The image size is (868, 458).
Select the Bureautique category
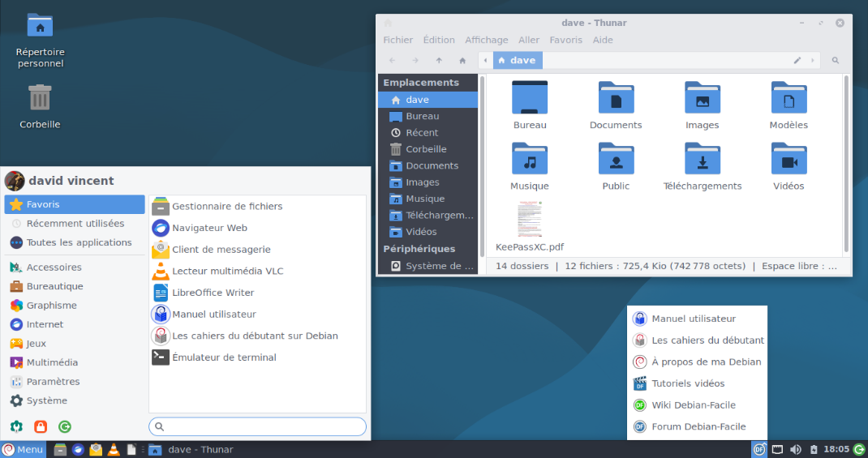pos(75,286)
